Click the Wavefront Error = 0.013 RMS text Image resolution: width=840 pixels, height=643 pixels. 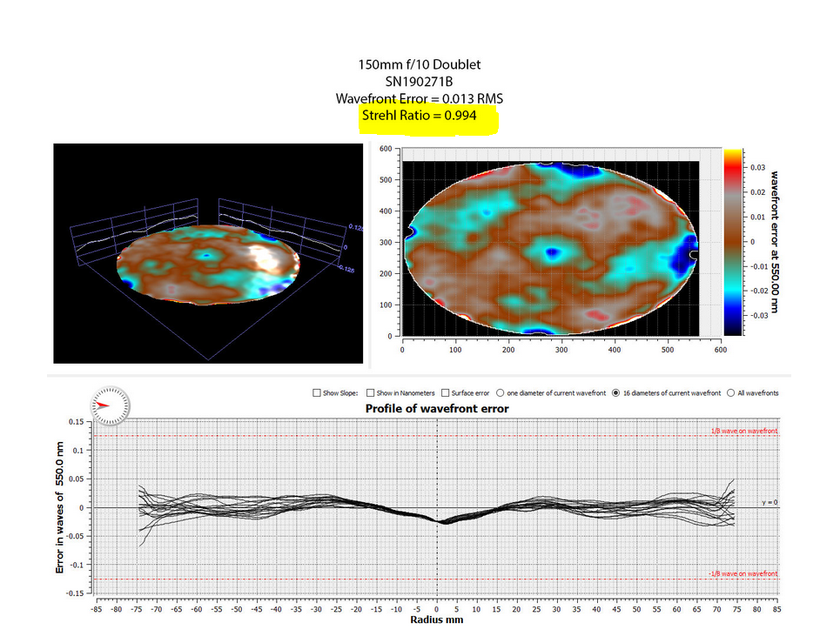419,98
